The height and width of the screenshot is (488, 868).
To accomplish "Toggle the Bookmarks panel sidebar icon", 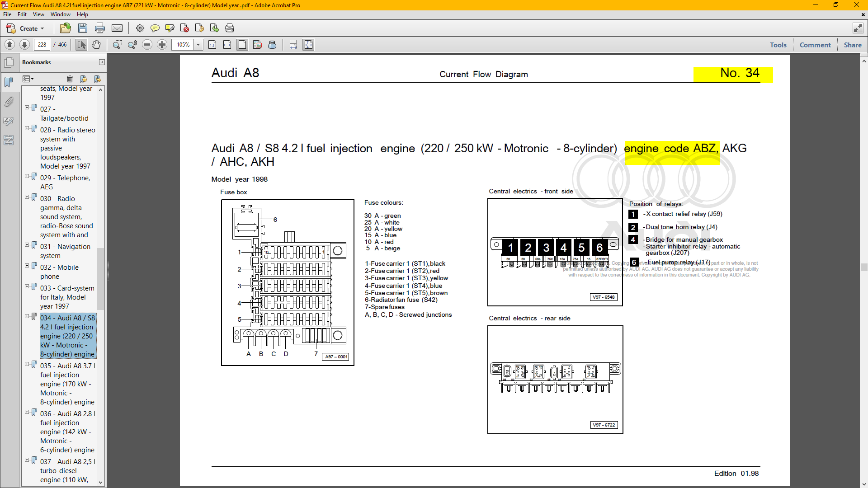I will (x=9, y=82).
